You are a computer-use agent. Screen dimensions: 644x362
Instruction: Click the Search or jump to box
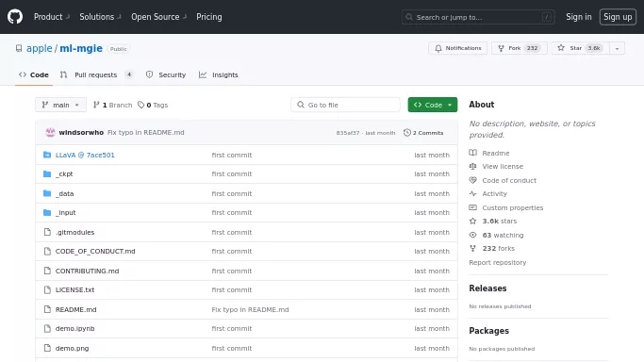pos(478,17)
